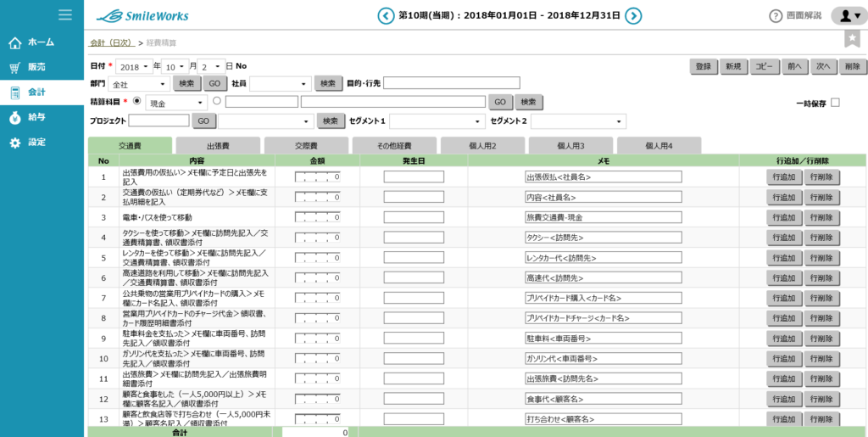Viewport: 868px width, 437px height.
Task: Click 検索 button on 精算科目 row
Action: coord(529,103)
